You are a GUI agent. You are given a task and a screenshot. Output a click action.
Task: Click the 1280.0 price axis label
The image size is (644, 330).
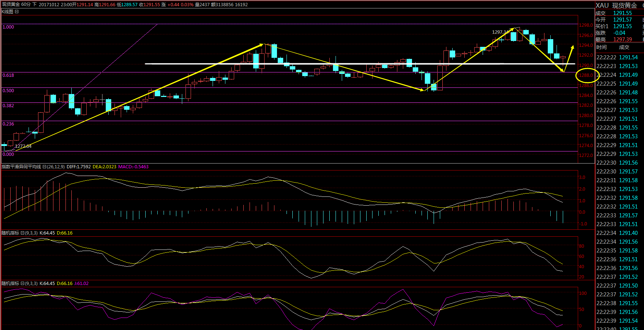586,116
